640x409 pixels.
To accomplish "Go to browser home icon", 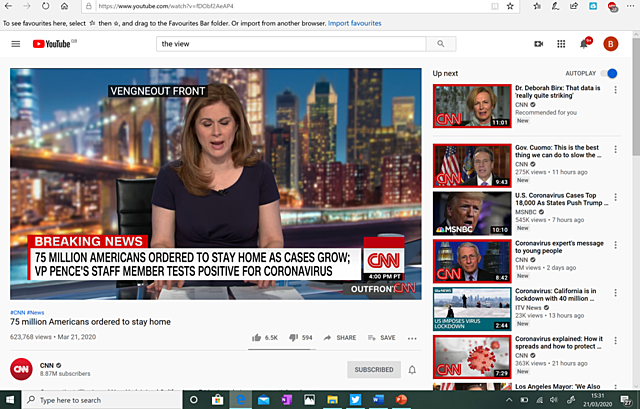I will [64, 6].
